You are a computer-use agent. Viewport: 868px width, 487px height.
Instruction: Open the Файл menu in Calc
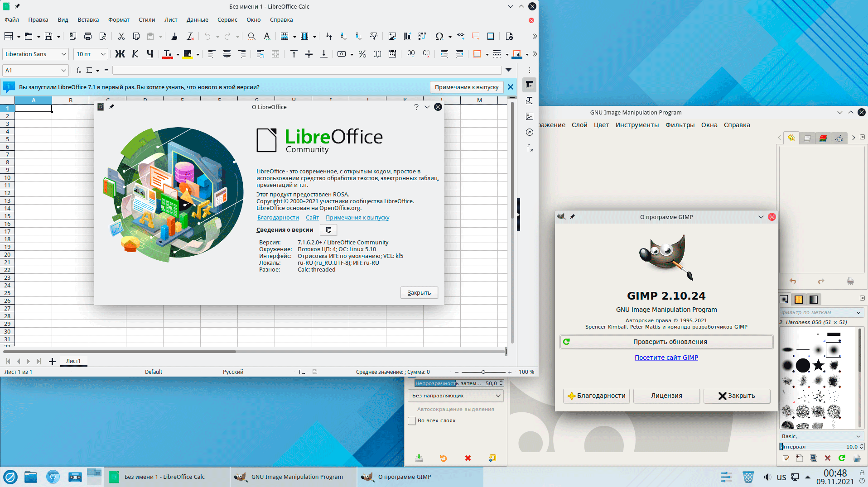[12, 20]
